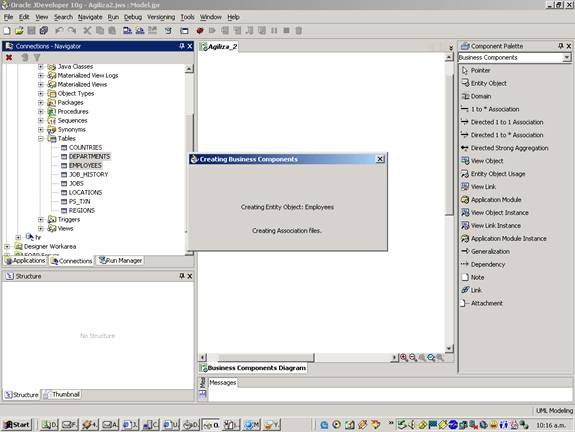Screen dimensions: 575x432
Task: Click the Save All toolbar icon
Action: pos(44,30)
